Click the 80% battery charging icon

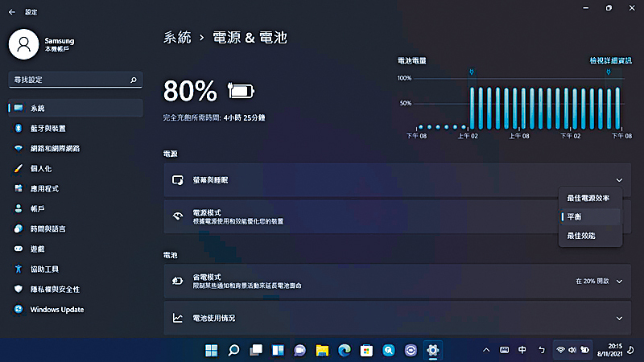241,91
